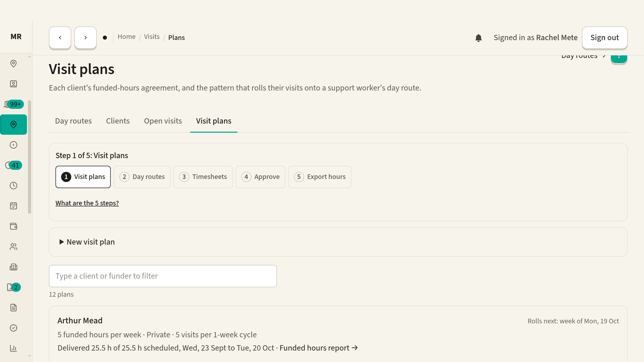
Task: Open the bar chart icon in sidebar
Action: click(13, 348)
